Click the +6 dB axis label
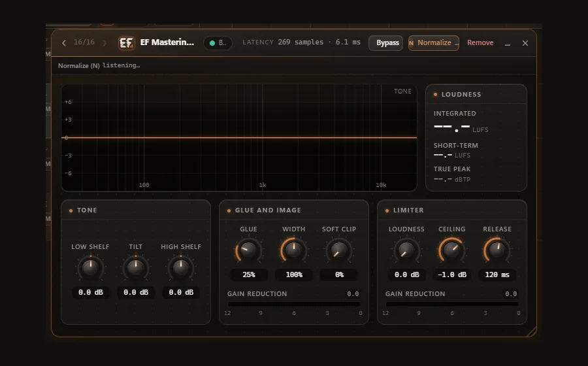Screen dimensions: 588x366 click(68, 102)
